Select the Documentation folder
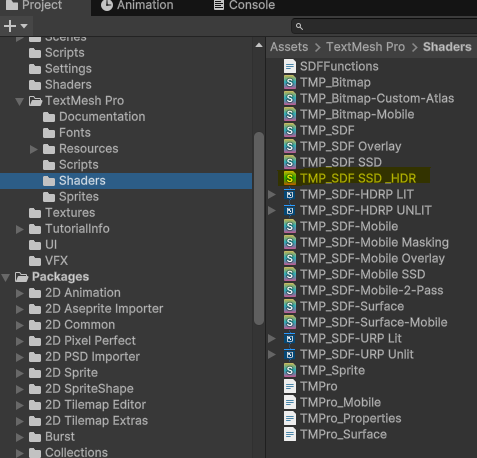The height and width of the screenshot is (458, 477). (94, 117)
